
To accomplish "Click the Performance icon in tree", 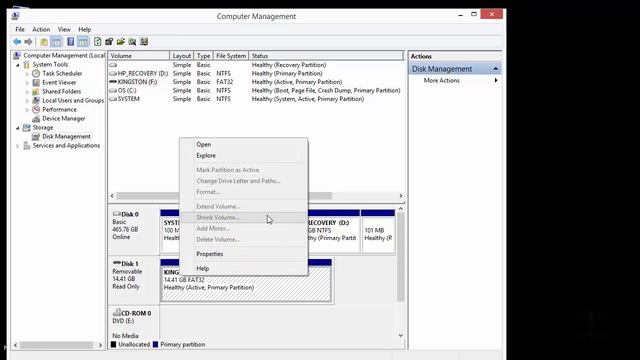I will click(36, 109).
